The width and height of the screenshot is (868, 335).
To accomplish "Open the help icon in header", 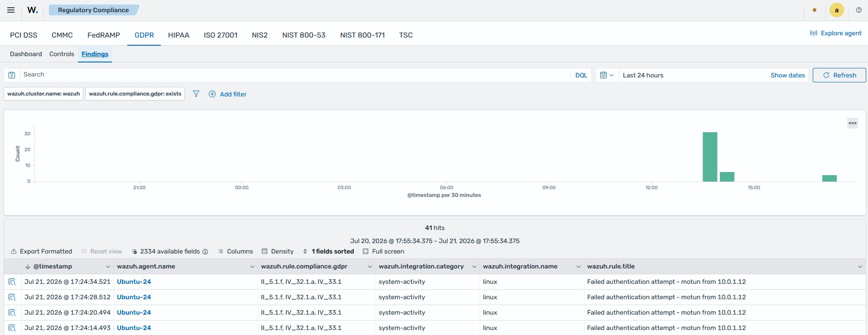I will pyautogui.click(x=858, y=10).
